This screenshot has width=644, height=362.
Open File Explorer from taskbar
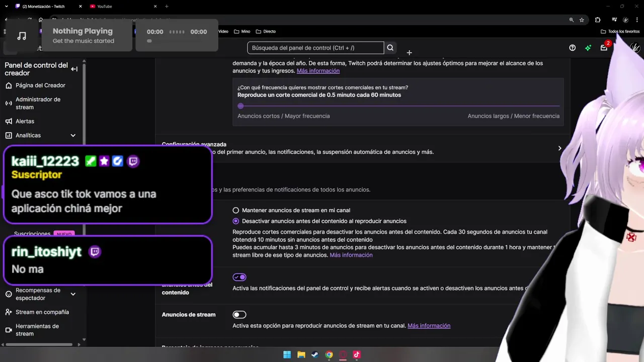pos(301,354)
